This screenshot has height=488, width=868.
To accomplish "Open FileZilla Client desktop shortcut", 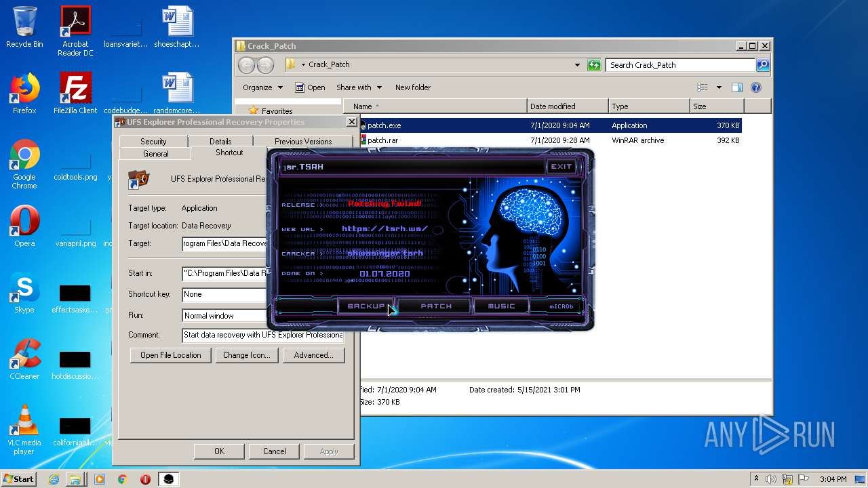I will [x=75, y=94].
